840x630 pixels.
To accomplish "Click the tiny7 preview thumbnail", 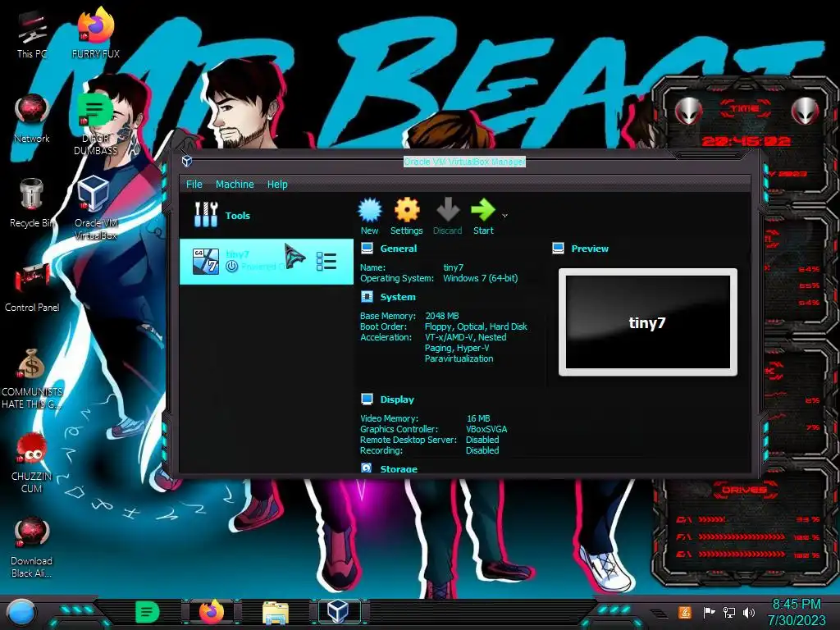I will click(x=648, y=322).
